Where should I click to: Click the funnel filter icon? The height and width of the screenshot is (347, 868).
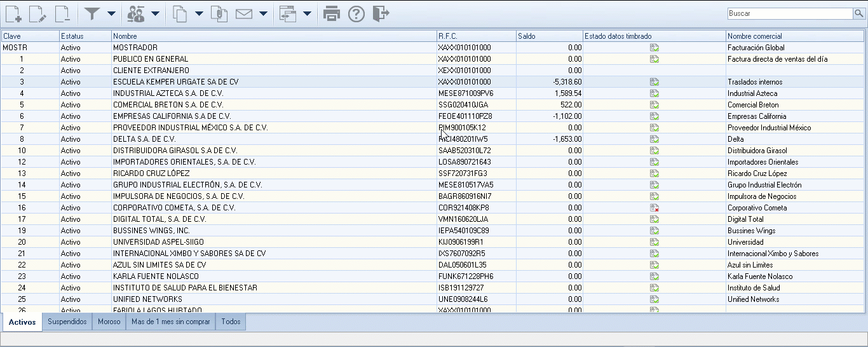click(93, 13)
